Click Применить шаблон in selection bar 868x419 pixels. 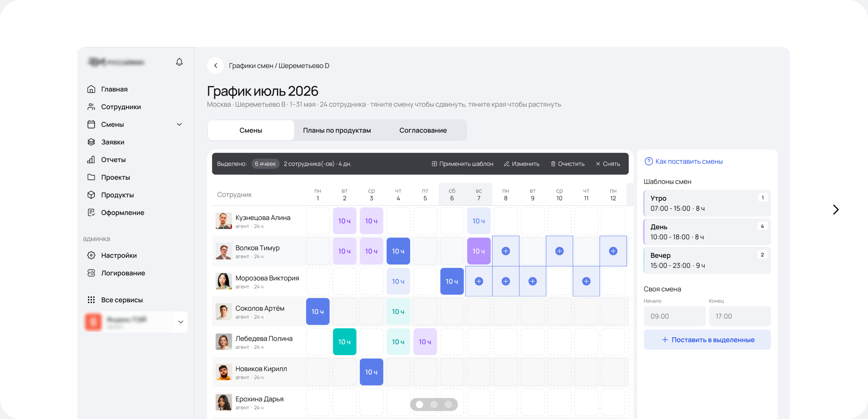tap(463, 164)
